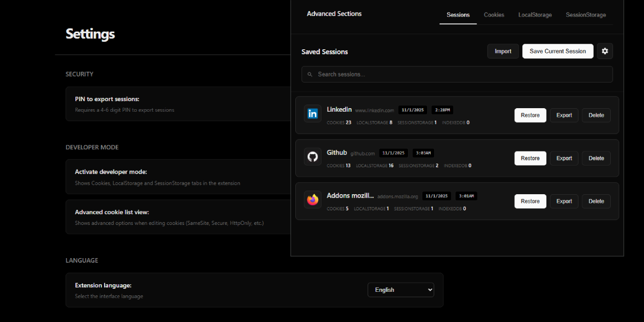644x322 pixels.
Task: Delete the Github session
Action: [596, 158]
